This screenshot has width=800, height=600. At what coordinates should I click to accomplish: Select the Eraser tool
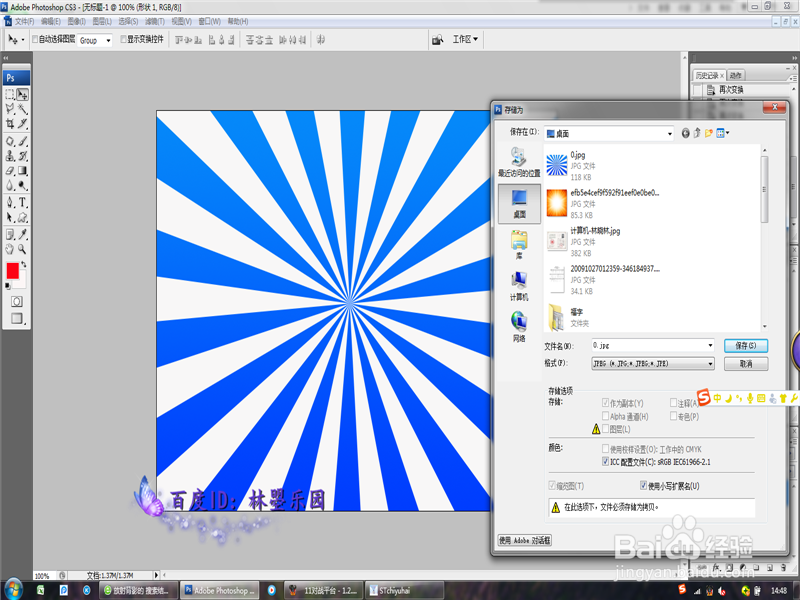pyautogui.click(x=10, y=170)
